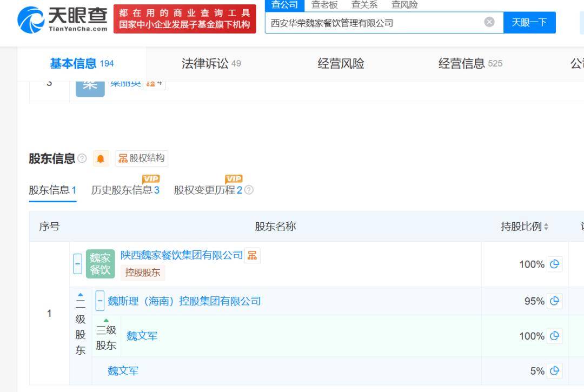This screenshot has height=392, width=584.
Task: Click into the company search input field
Action: (373, 23)
